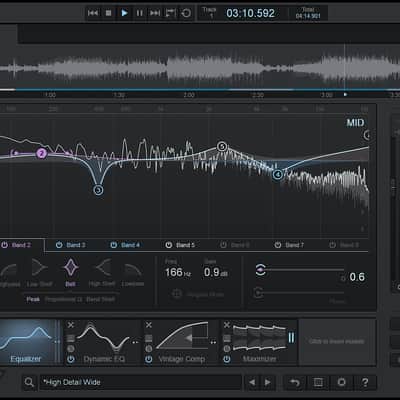Image resolution: width=400 pixels, height=400 pixels.
Task: Toggle the Surgical Mode option
Action: pyautogui.click(x=198, y=294)
